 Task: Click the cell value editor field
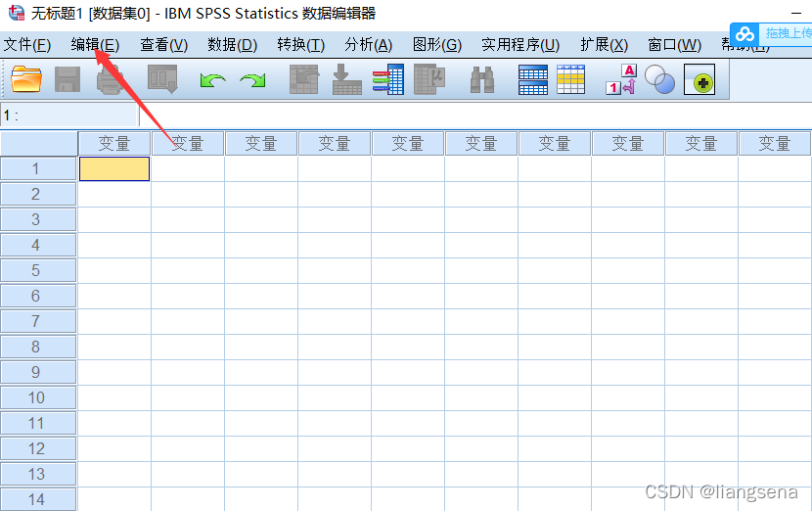point(475,116)
